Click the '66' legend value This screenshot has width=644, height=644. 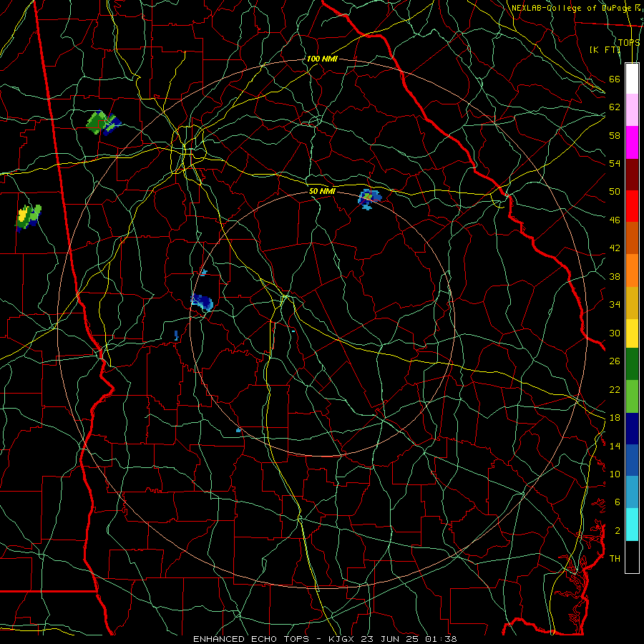(615, 79)
